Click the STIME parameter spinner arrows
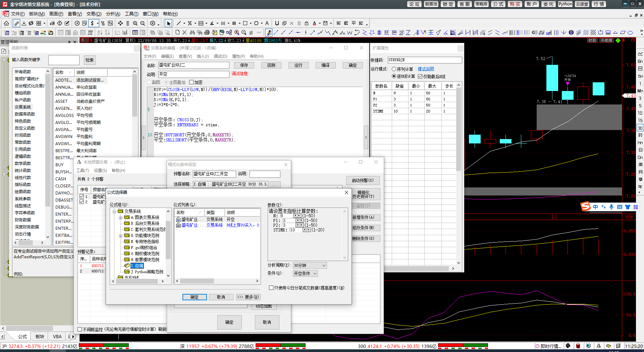 307,230
